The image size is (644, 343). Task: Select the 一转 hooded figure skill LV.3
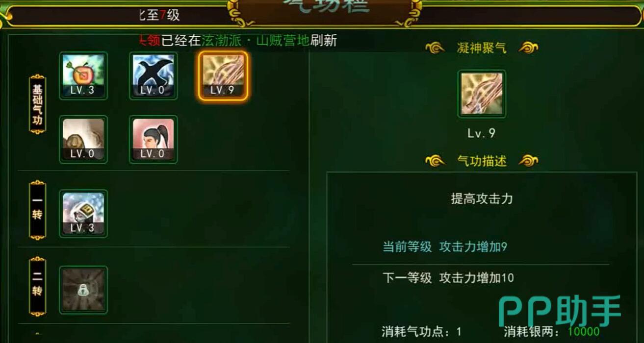(x=83, y=214)
